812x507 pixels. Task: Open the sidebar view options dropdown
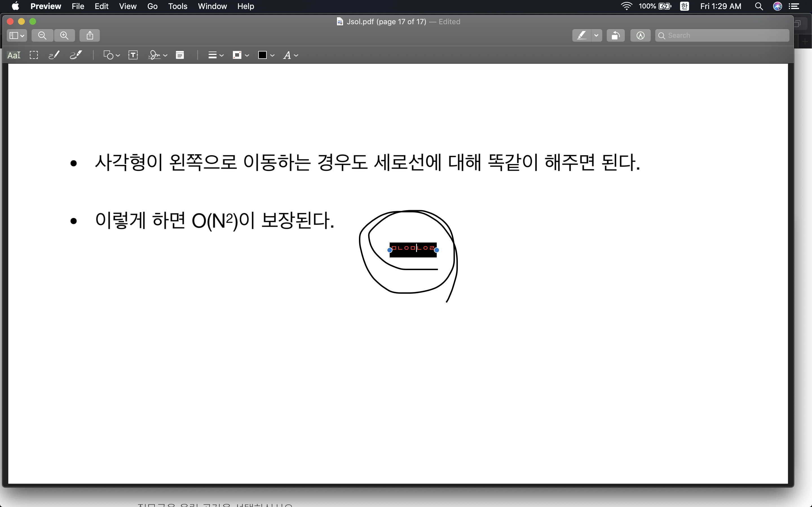click(x=17, y=35)
